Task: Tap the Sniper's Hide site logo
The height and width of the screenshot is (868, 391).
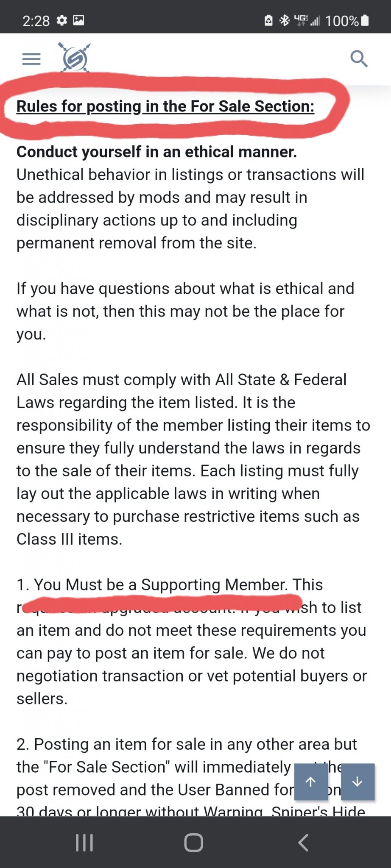Action: 74,58
